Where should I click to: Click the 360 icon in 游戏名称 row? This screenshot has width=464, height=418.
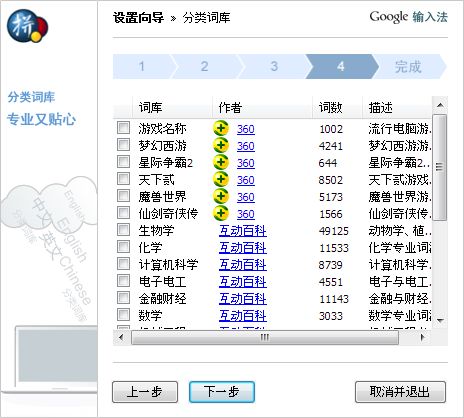pyautogui.click(x=221, y=128)
